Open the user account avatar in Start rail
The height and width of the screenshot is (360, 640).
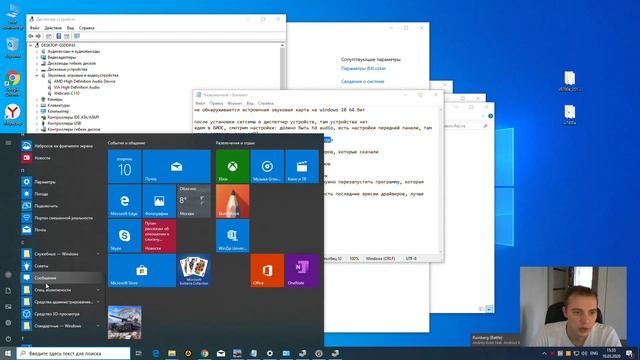[x=8, y=275]
